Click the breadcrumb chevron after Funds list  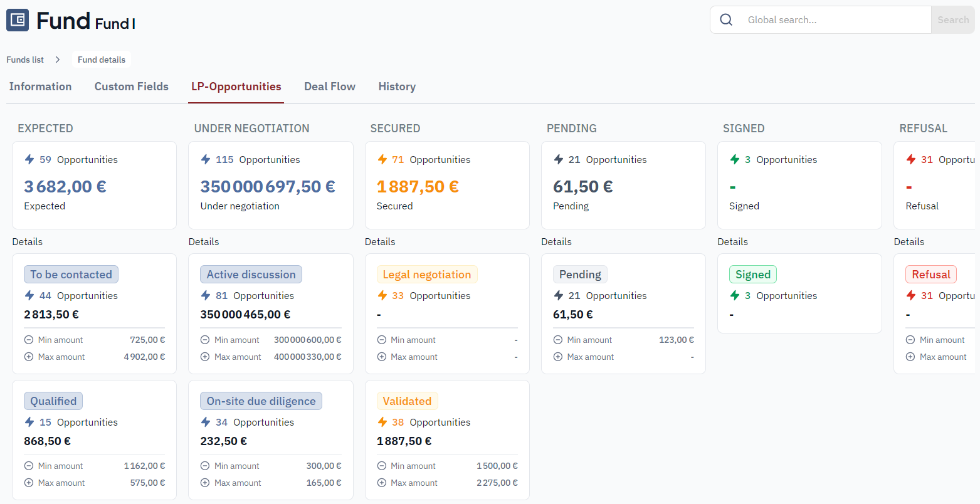pyautogui.click(x=58, y=60)
